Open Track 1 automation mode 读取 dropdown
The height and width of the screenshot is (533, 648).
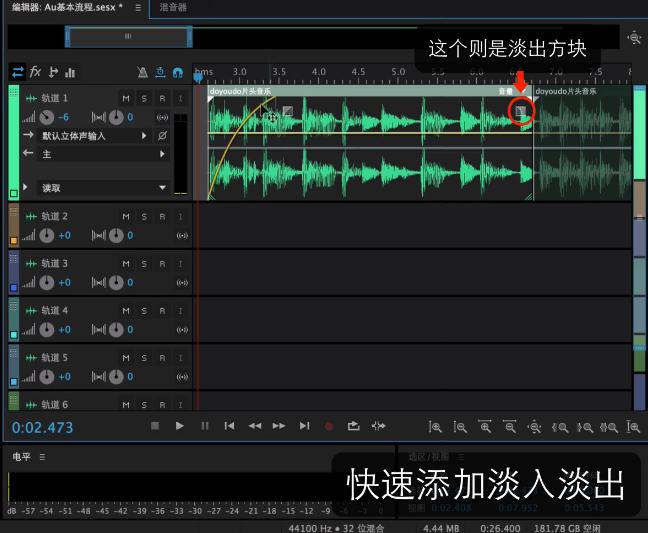[x=103, y=188]
